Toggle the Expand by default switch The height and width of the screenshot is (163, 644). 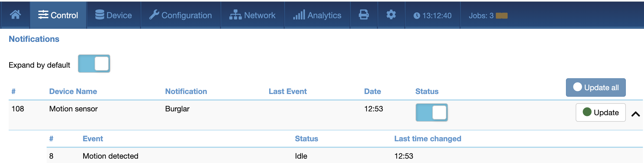pyautogui.click(x=94, y=64)
